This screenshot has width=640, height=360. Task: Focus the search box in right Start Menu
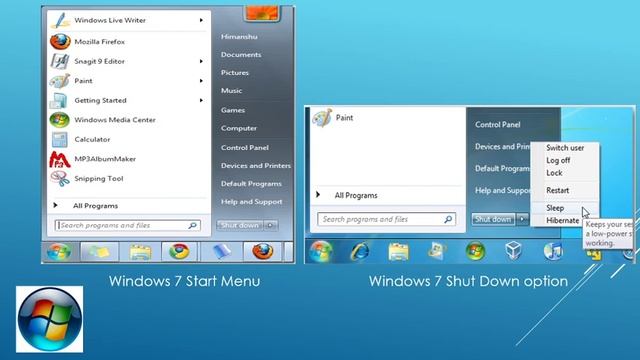[387, 219]
